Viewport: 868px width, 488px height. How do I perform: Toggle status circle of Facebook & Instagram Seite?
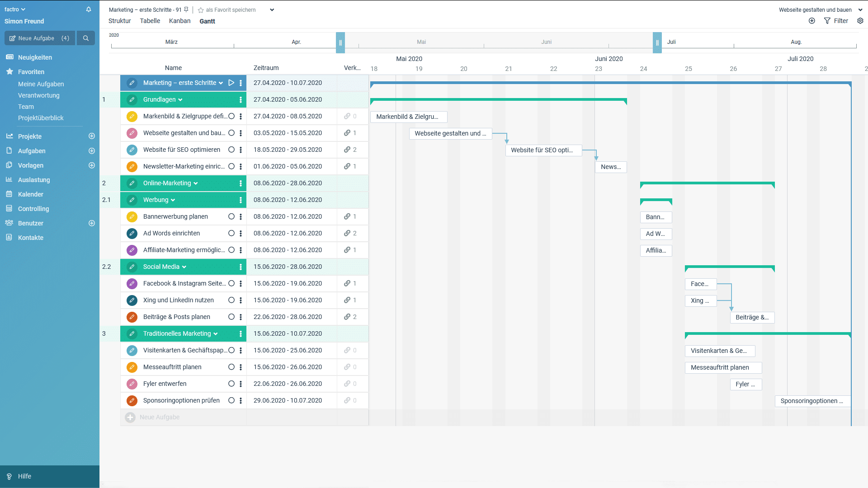click(231, 283)
